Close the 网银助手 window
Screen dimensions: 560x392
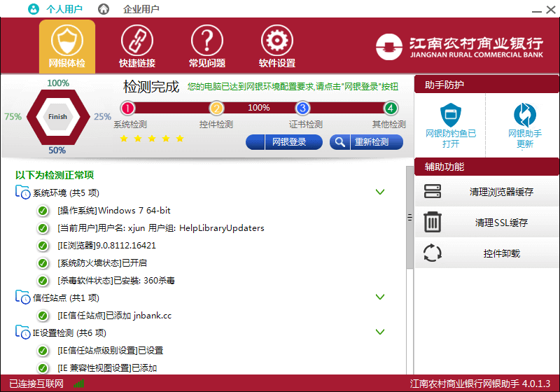pyautogui.click(x=551, y=10)
